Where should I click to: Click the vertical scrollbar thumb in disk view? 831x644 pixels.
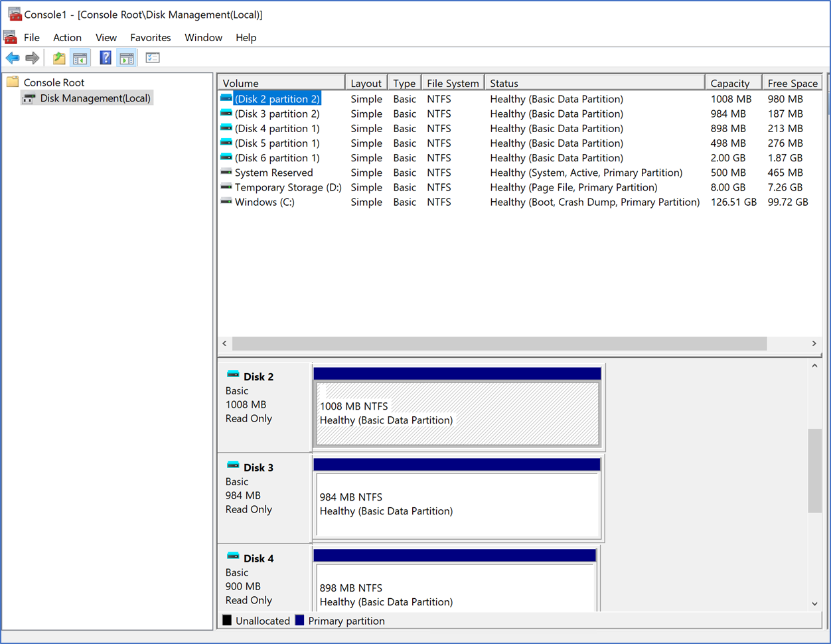click(814, 471)
